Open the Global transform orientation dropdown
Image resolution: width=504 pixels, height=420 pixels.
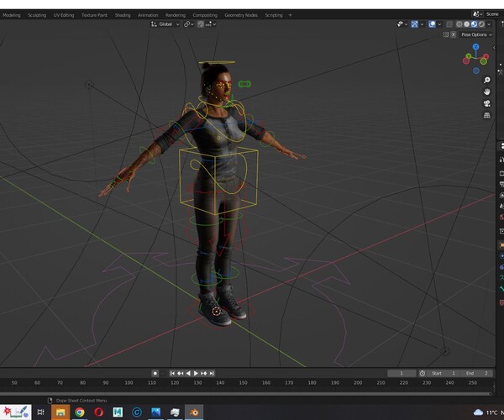coord(165,24)
